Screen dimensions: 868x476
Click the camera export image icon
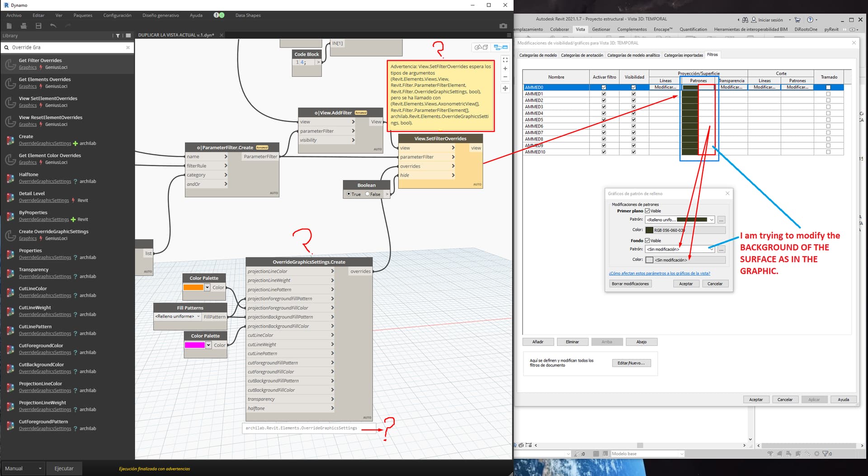tap(503, 26)
